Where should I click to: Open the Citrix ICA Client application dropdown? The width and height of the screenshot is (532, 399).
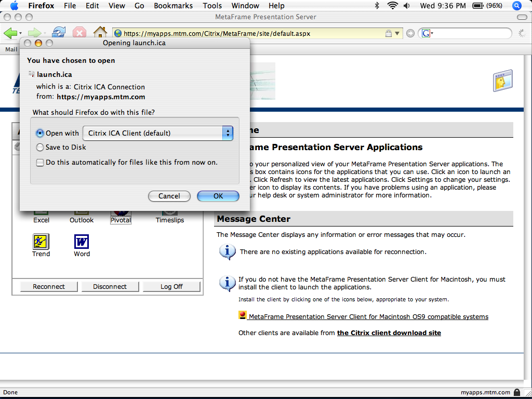(x=158, y=133)
